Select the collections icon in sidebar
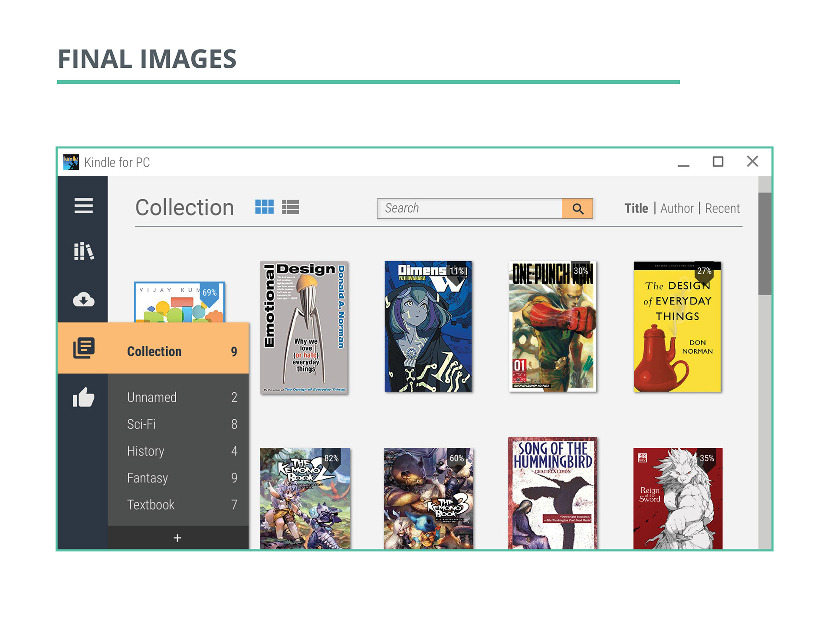The width and height of the screenshot is (833, 644). pyautogui.click(x=83, y=348)
